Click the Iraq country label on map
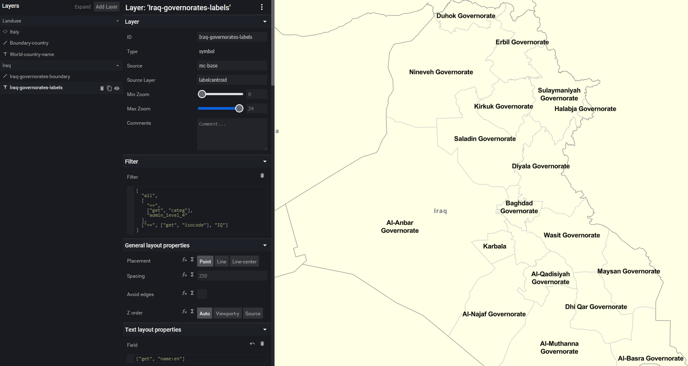 click(x=440, y=211)
